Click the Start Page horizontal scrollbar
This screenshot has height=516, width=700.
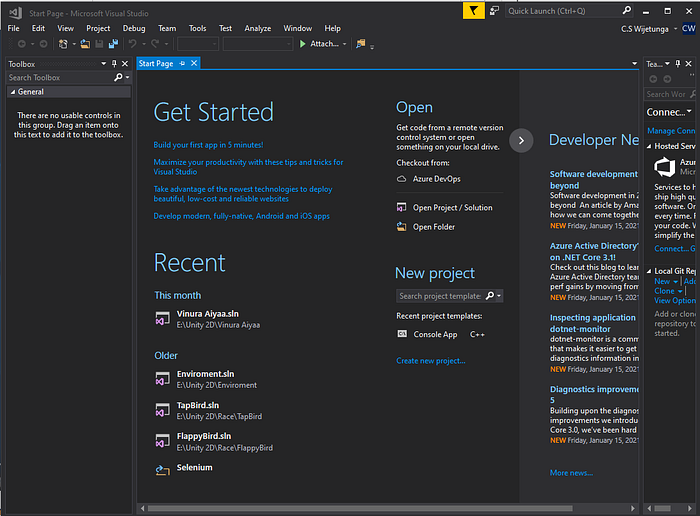coord(360,508)
